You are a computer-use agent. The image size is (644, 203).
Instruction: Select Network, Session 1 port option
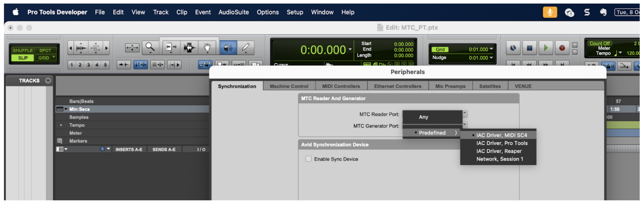(499, 159)
